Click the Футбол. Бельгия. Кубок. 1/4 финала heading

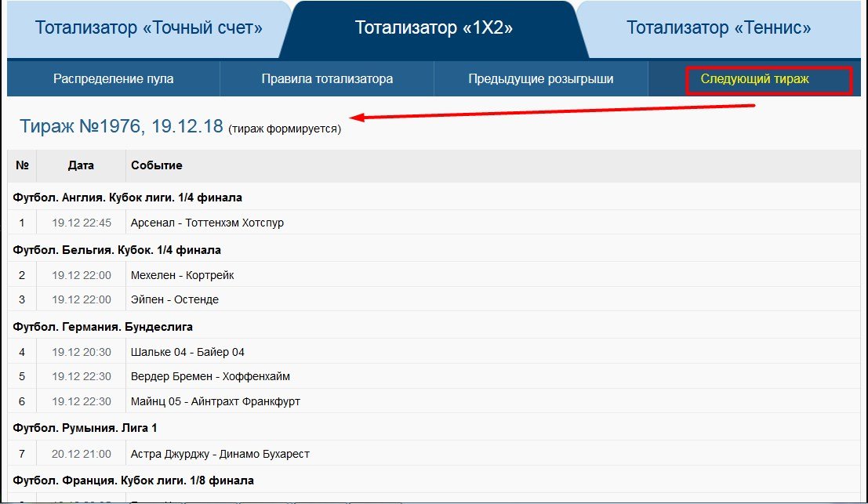pos(117,250)
